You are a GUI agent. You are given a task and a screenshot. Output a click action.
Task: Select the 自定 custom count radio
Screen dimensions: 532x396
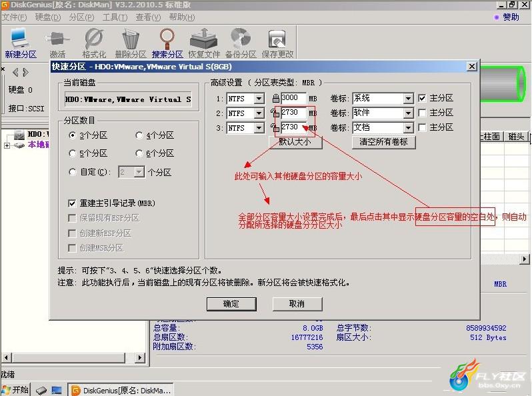coord(72,172)
